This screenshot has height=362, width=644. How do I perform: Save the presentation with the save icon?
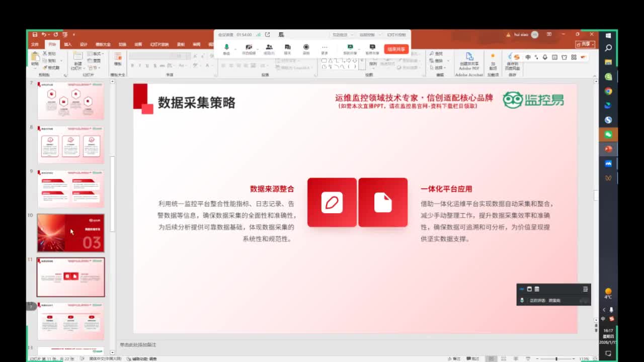tap(35, 35)
